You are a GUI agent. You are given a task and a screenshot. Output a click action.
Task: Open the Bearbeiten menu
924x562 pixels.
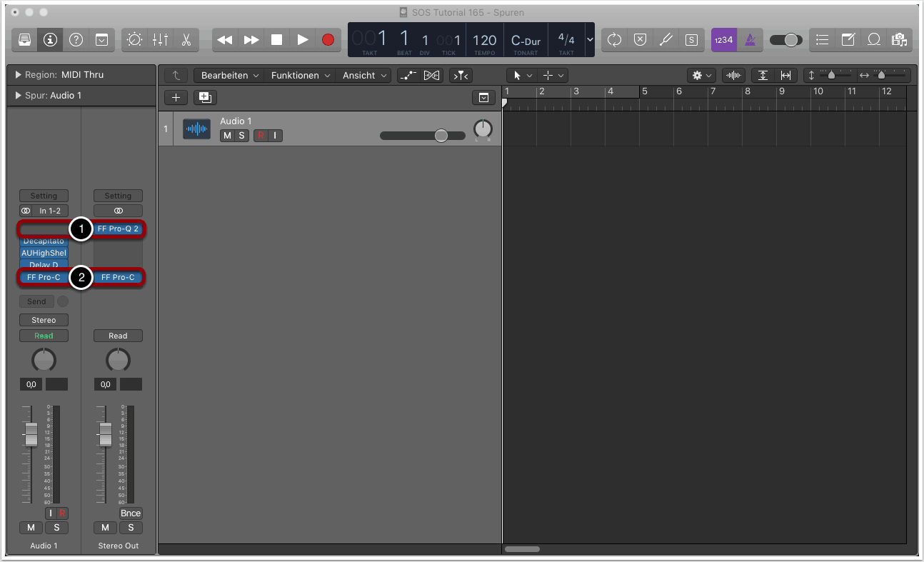click(x=229, y=75)
